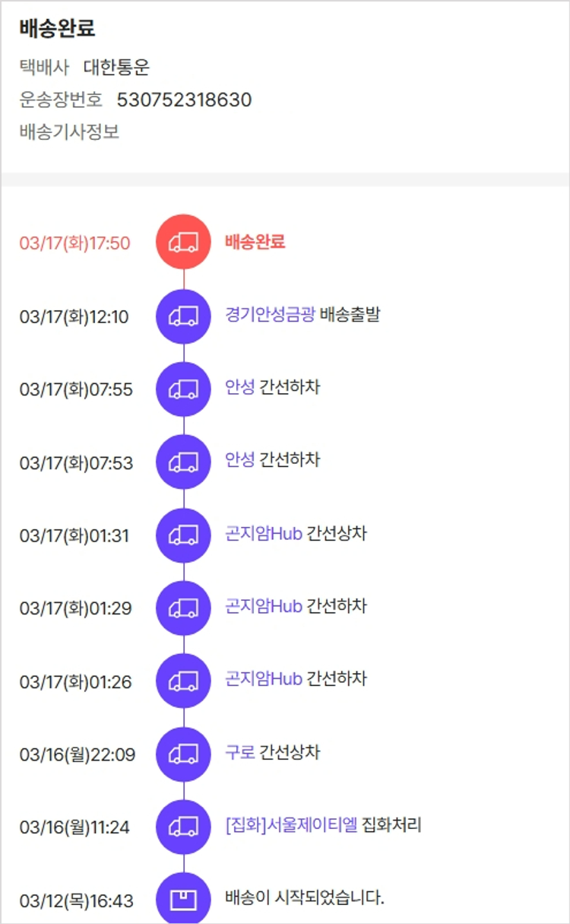Click the red truck icon for 배송완료
This screenshot has height=924, width=570.
[183, 242]
